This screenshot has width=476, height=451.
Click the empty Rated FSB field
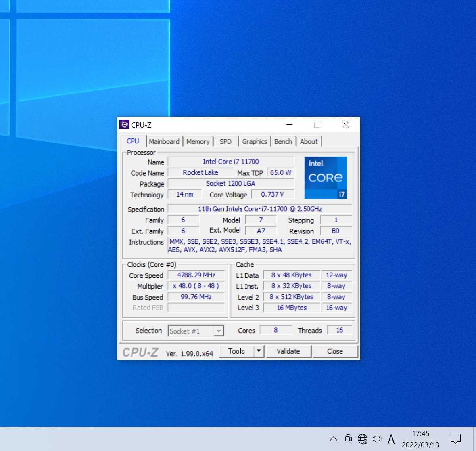tap(196, 308)
